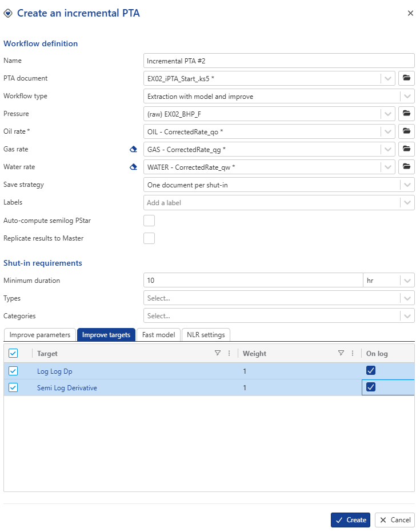Viewport: 420px width, 532px height.
Task: Open the NLR settings tab
Action: click(x=206, y=335)
